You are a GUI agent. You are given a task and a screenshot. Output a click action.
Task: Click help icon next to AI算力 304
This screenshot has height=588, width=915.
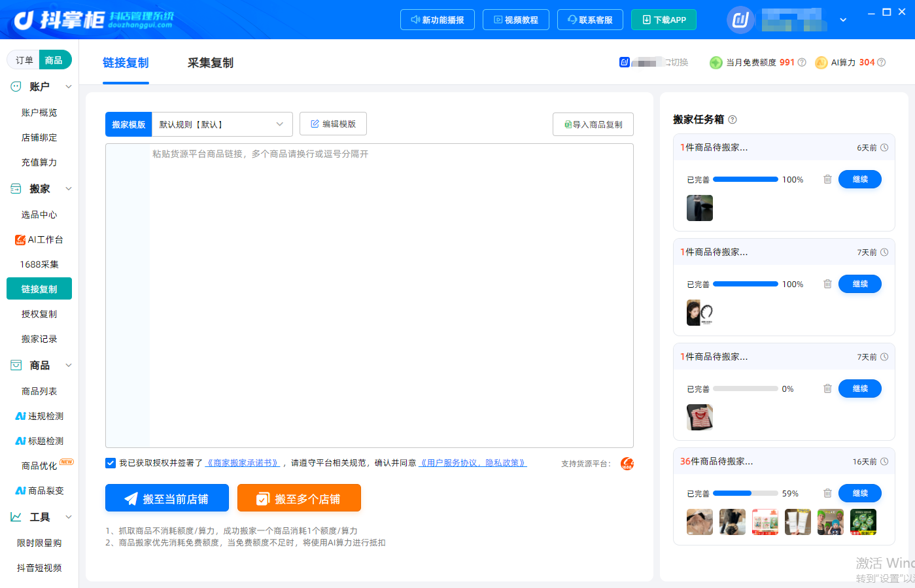coord(881,62)
